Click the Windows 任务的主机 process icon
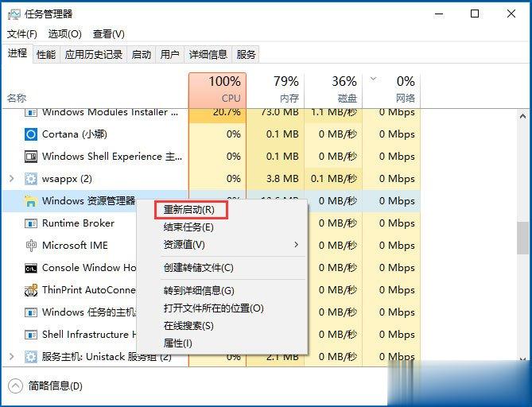 (x=31, y=312)
